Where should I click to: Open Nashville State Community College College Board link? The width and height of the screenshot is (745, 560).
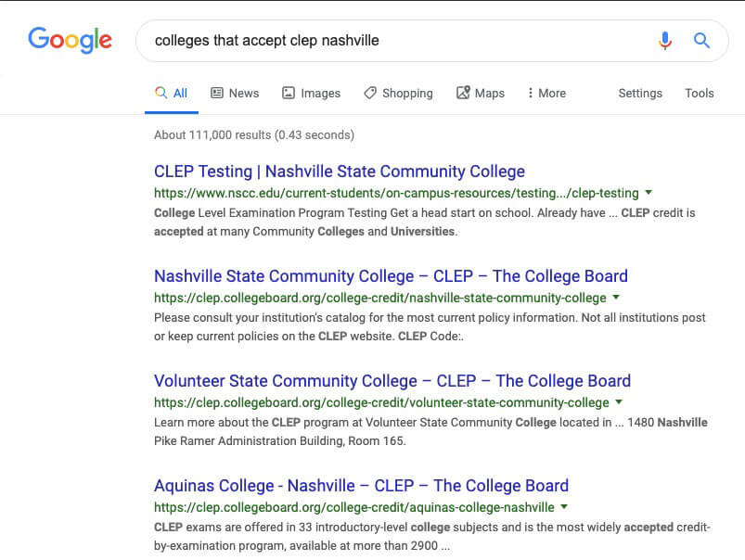tap(391, 276)
